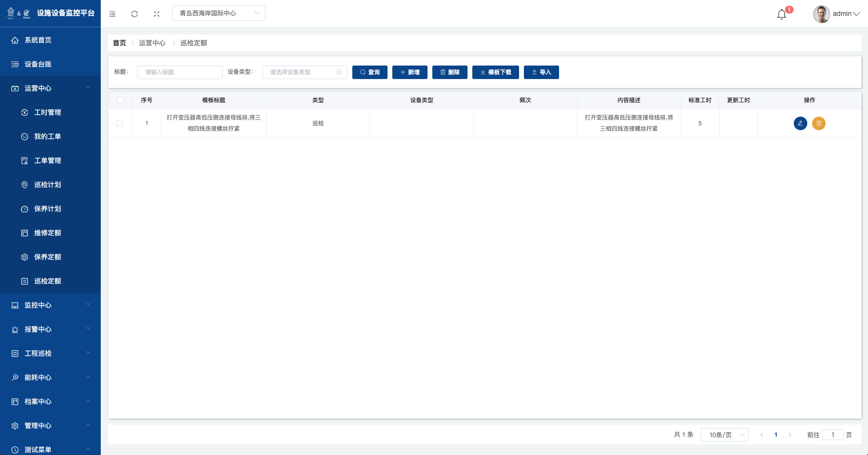Click the 首页 breadcrumb link
The height and width of the screenshot is (455, 868).
[x=119, y=43]
